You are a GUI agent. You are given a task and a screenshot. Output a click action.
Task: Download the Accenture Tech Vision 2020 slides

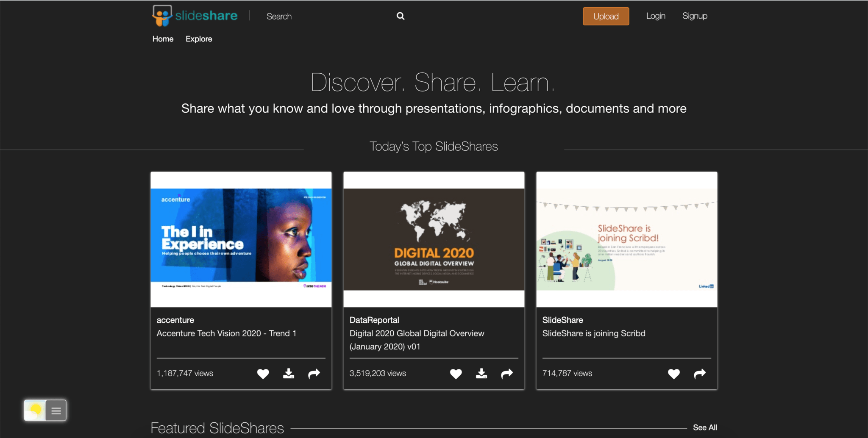[289, 373]
